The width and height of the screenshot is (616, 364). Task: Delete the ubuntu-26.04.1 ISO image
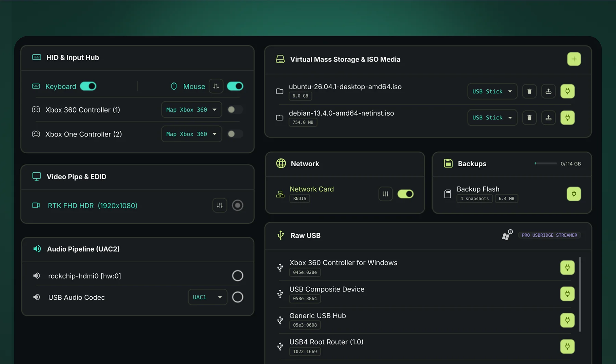[x=529, y=91]
